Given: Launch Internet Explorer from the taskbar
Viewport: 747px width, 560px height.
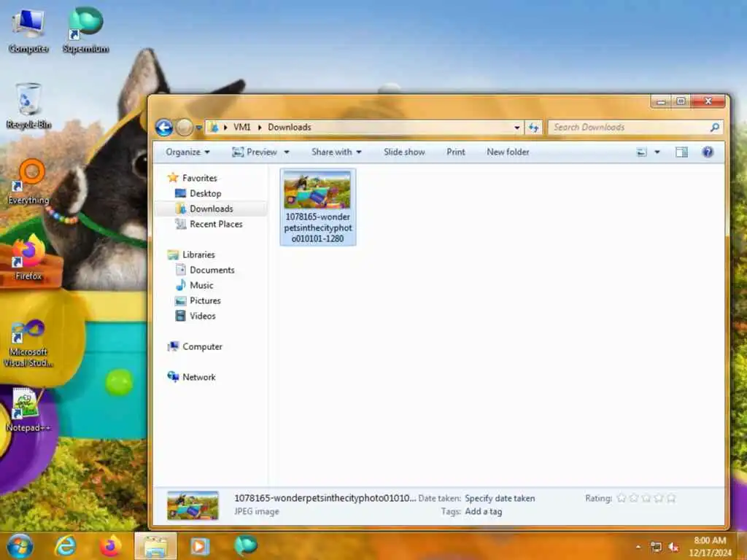Looking at the screenshot, I should point(65,546).
